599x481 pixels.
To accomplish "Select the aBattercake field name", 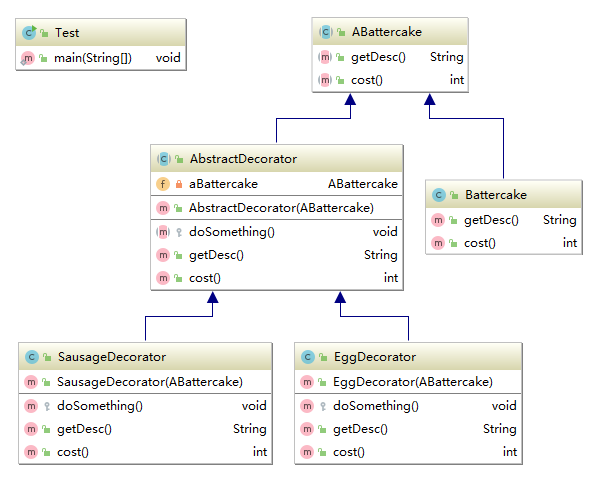I will coord(223,184).
